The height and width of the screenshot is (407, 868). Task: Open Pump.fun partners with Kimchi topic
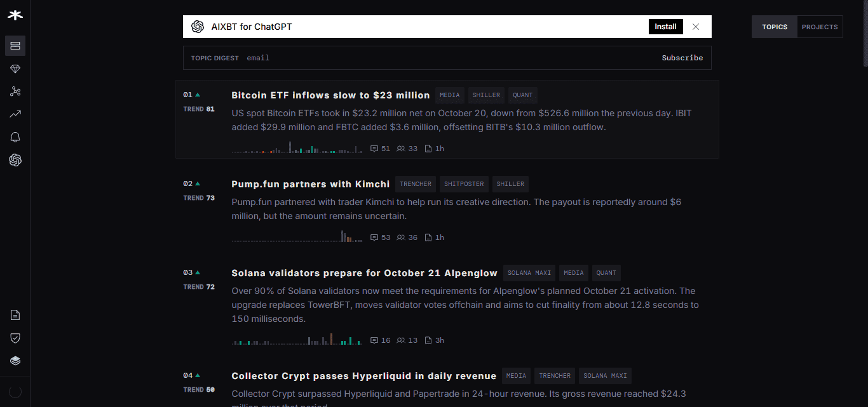tap(311, 184)
